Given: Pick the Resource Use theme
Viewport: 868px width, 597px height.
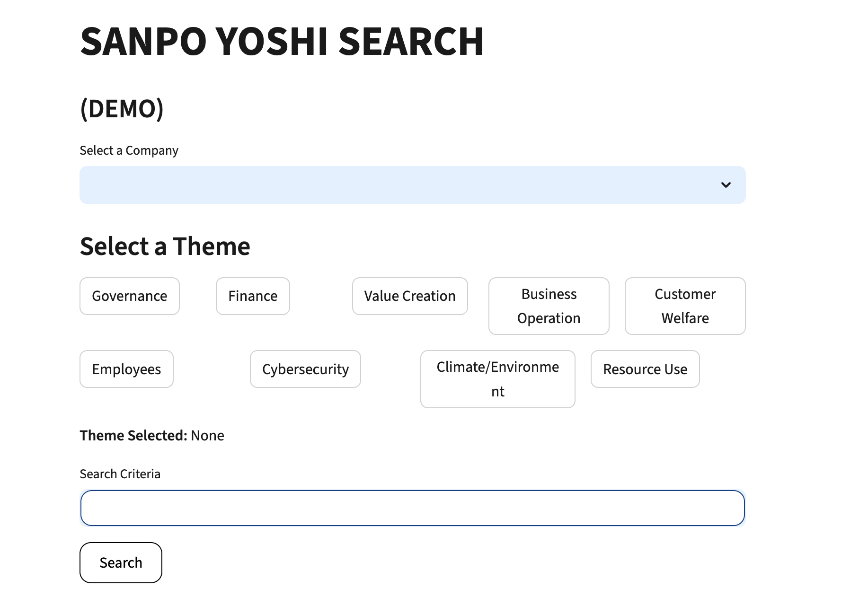Looking at the screenshot, I should (x=645, y=369).
